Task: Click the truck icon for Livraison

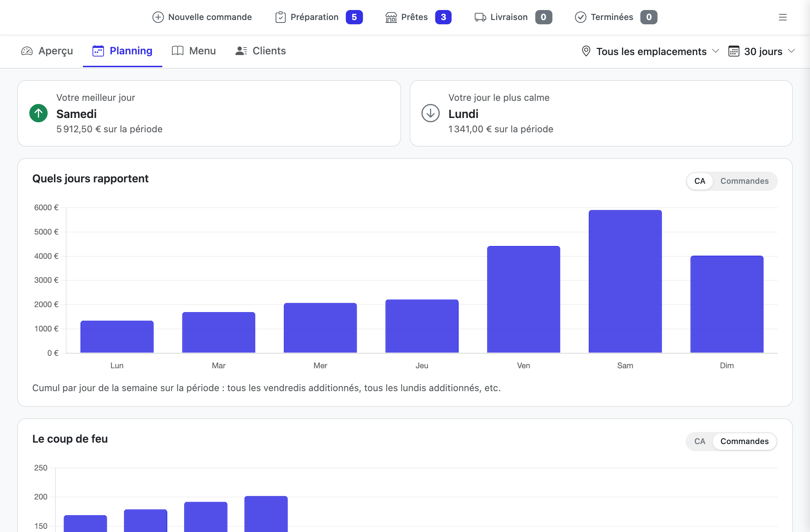Action: pos(480,17)
